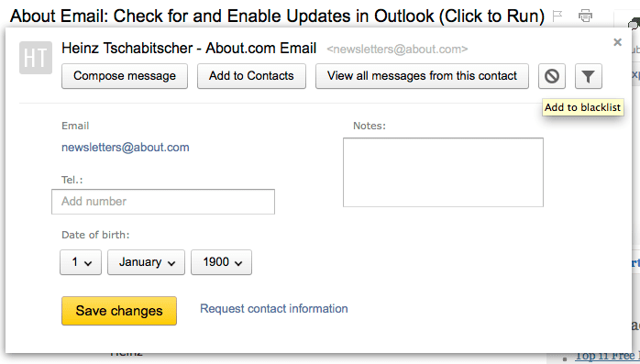Open the blue newsletters@about.com email link
640x364 pixels.
coord(126,148)
